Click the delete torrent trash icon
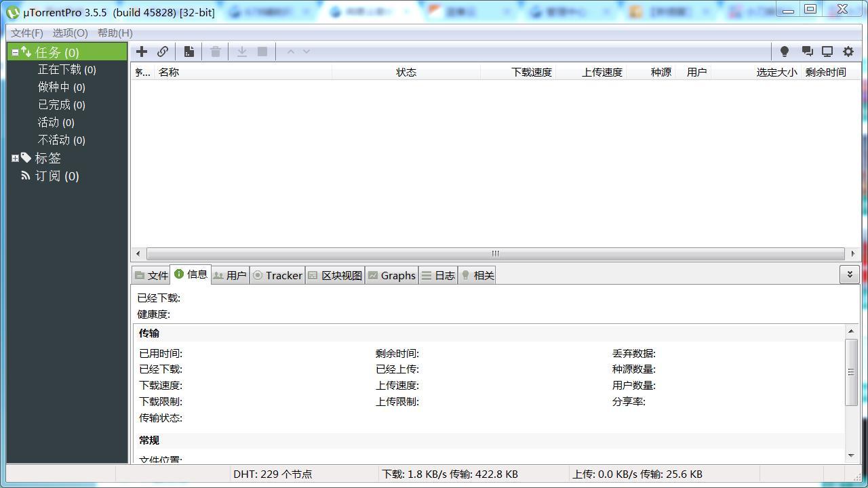The width and height of the screenshot is (868, 488). [215, 51]
